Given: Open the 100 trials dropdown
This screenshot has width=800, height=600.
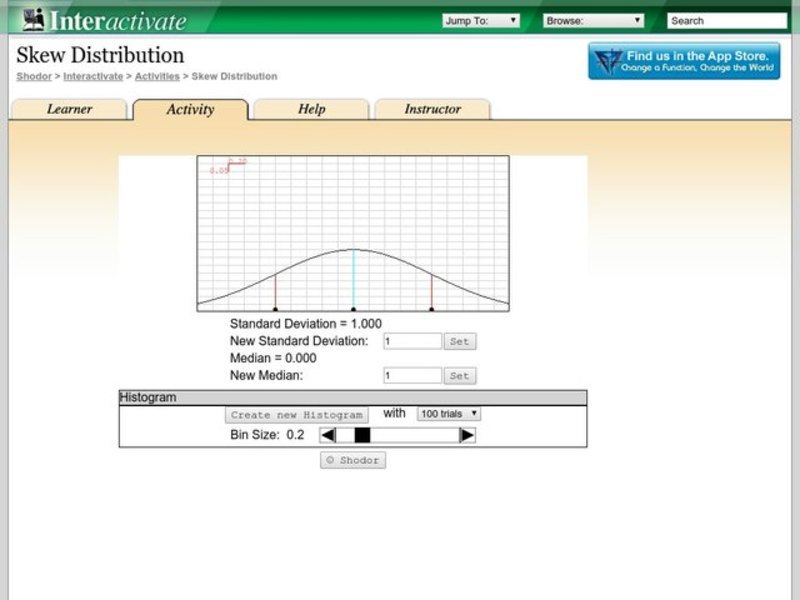Looking at the screenshot, I should point(447,413).
